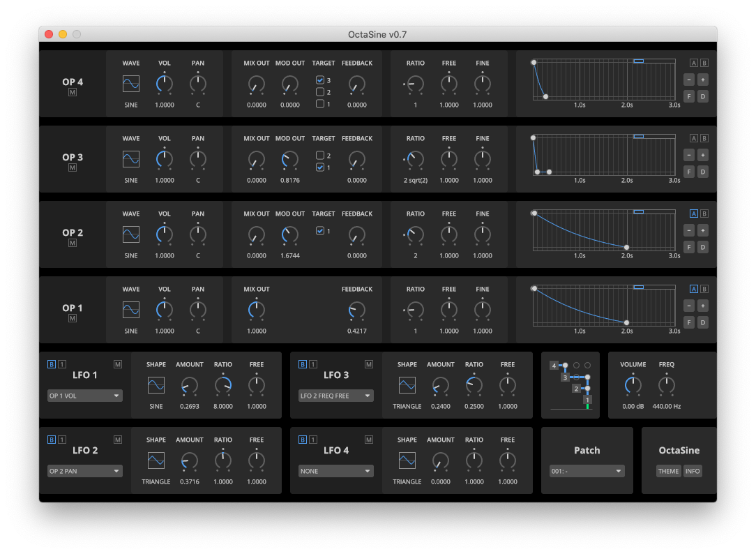756x554 pixels.
Task: Click the OP 3 envelope F button
Action: (689, 172)
